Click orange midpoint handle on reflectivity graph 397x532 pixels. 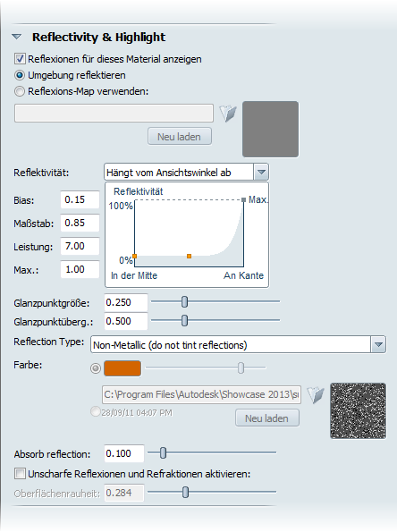[189, 256]
